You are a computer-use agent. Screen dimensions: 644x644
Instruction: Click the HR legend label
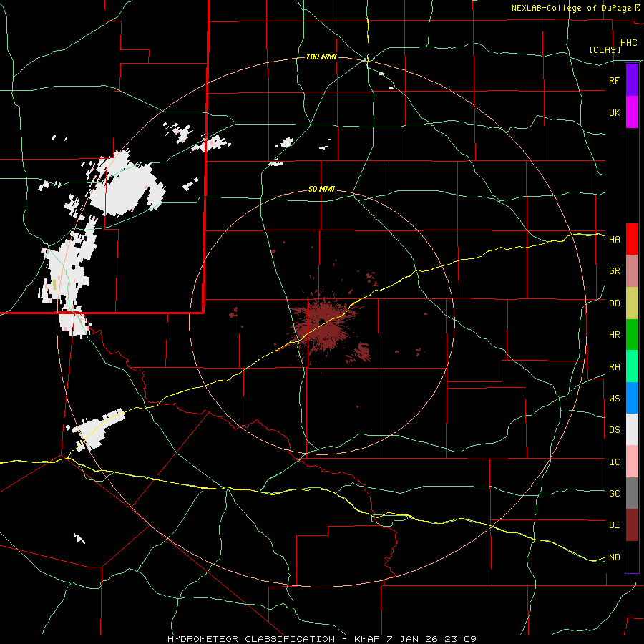click(x=615, y=335)
